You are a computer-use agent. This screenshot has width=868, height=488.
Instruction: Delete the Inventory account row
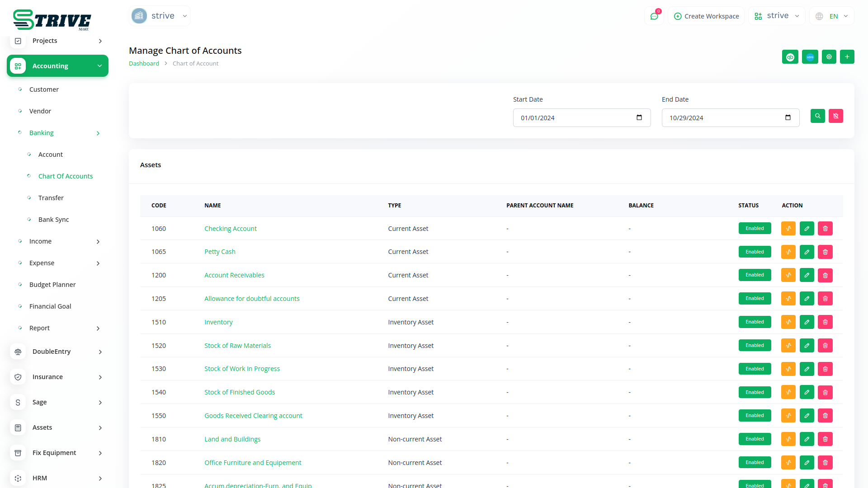pyautogui.click(x=825, y=322)
